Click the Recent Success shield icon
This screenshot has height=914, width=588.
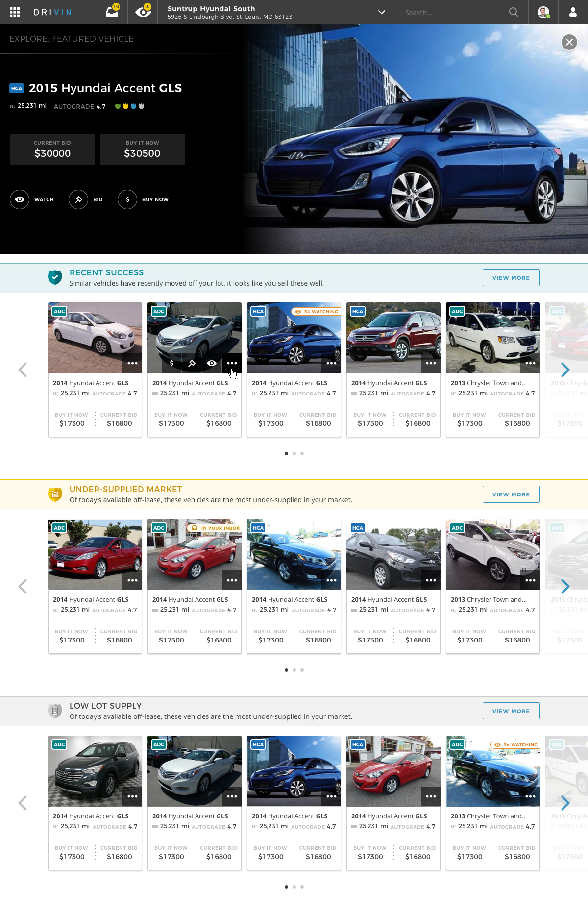tap(55, 277)
